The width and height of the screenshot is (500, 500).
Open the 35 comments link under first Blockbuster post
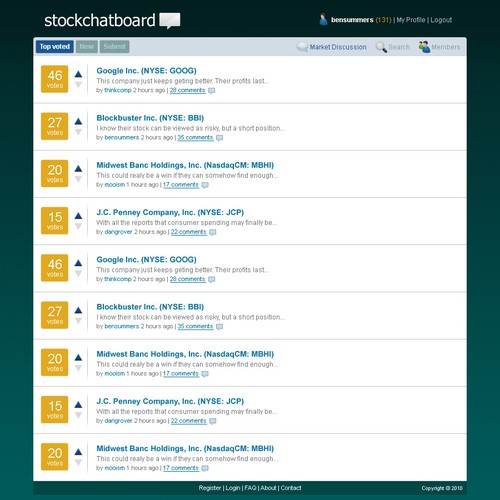[195, 138]
